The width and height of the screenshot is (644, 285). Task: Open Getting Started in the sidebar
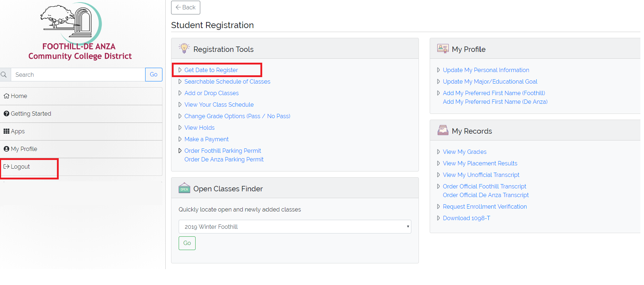tap(81, 113)
